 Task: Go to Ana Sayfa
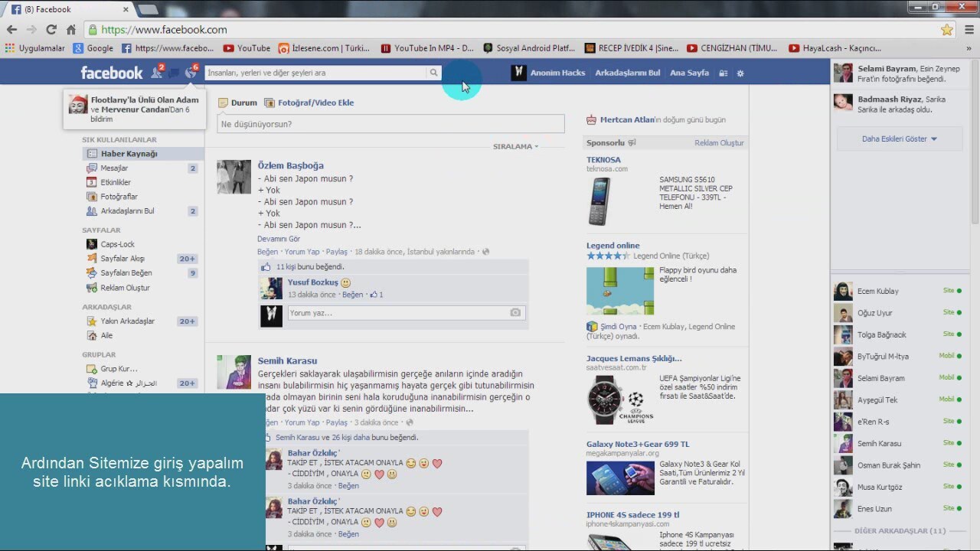click(689, 73)
